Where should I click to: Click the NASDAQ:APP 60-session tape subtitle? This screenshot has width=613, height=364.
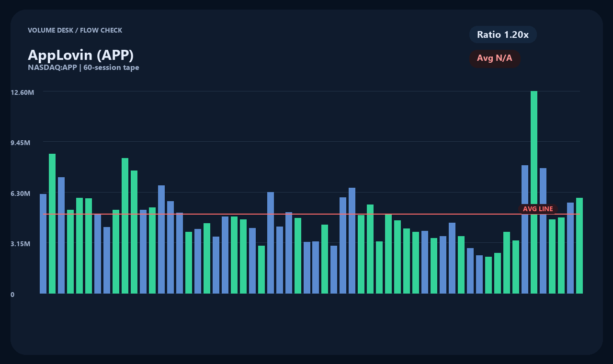(x=83, y=68)
